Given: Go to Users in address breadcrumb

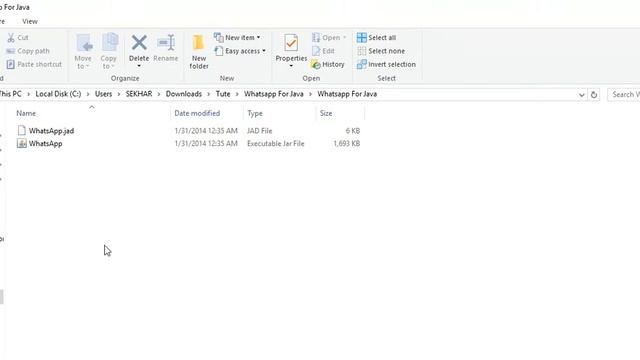Looking at the screenshot, I should 103,94.
